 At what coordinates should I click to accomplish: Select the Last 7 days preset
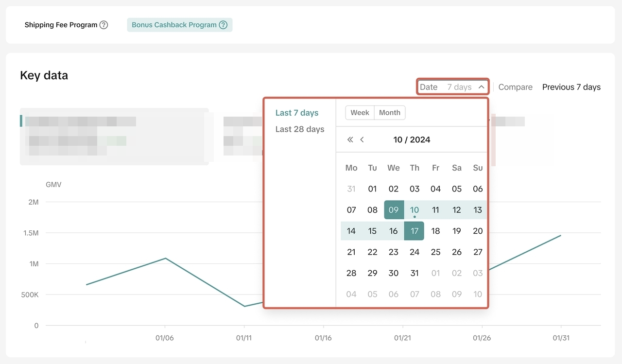297,113
